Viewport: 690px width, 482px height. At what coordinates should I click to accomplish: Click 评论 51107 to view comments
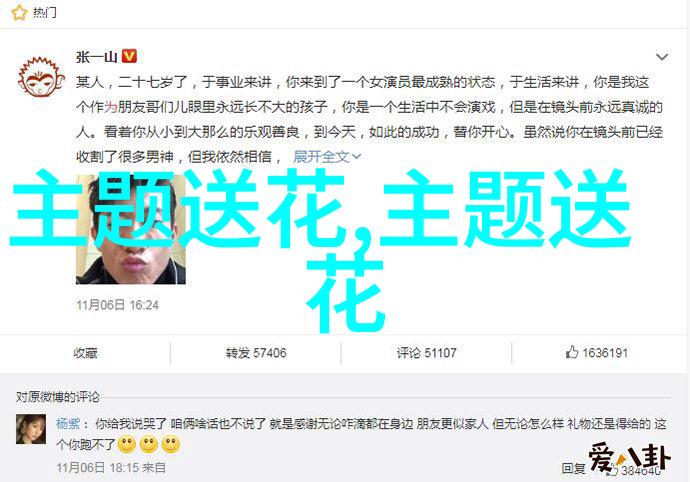coord(426,353)
